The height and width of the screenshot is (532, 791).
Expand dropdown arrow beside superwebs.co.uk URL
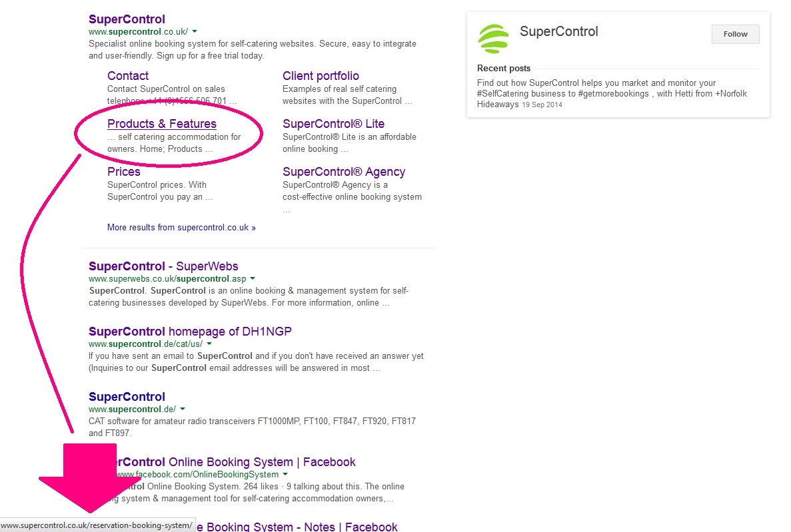point(253,278)
